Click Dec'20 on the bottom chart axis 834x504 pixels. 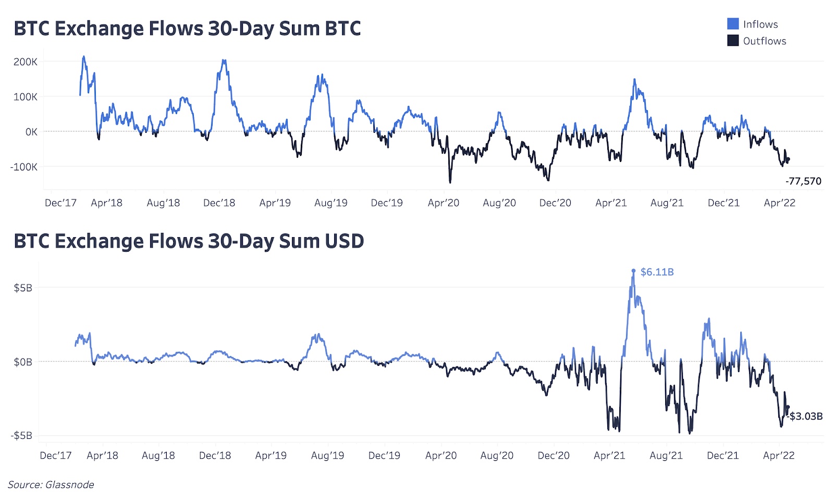coord(553,456)
